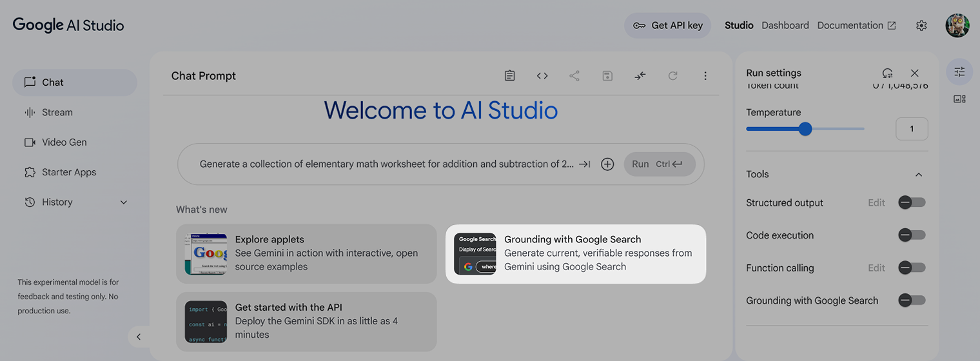Open Grounding with Google Search card

coord(576,253)
